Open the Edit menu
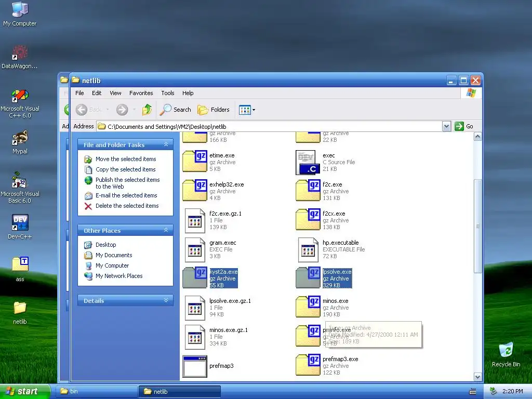The image size is (532, 399). click(x=97, y=93)
